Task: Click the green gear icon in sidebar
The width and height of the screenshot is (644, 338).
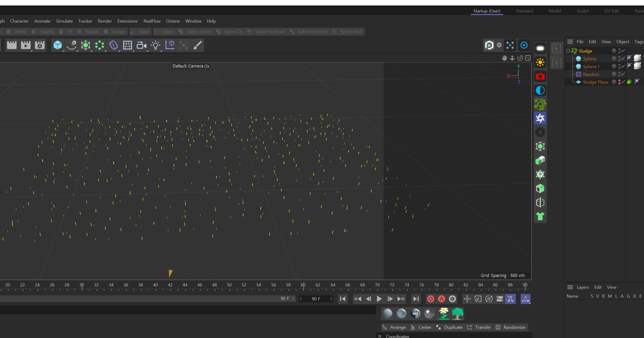Action: click(540, 174)
